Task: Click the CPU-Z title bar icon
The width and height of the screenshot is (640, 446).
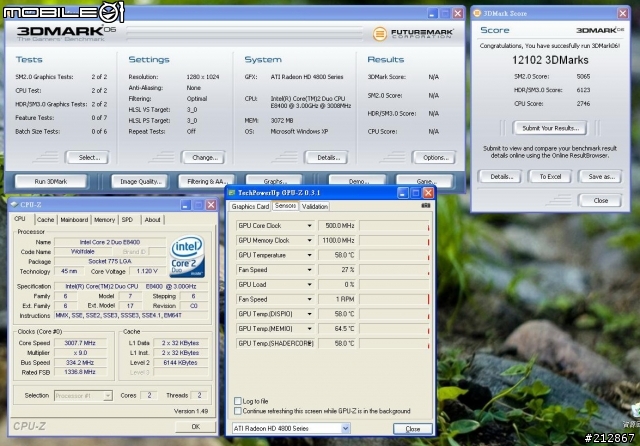Action: (x=14, y=204)
